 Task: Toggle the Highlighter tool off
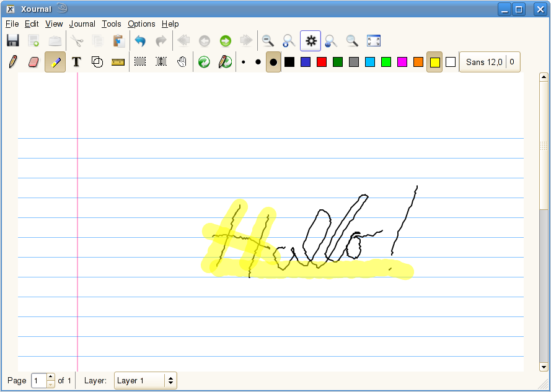(x=55, y=62)
